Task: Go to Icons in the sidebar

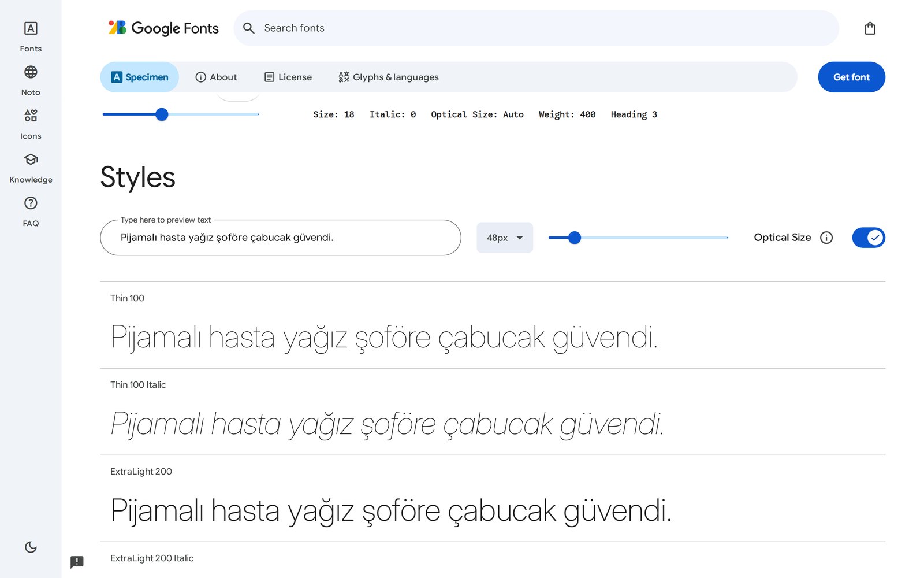Action: (x=31, y=124)
